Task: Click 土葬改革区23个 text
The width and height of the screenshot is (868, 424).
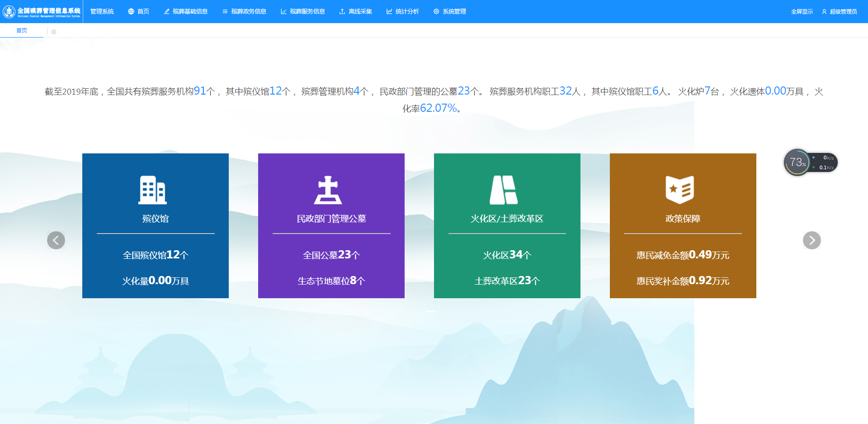Action: (x=507, y=281)
